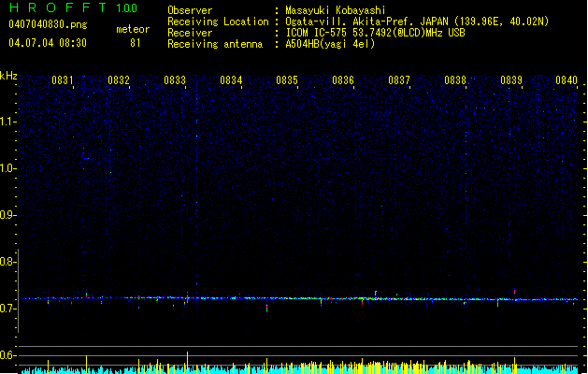Click the 0834 time marker
Image resolution: width=588 pixels, height=374 pixels.
coord(231,80)
